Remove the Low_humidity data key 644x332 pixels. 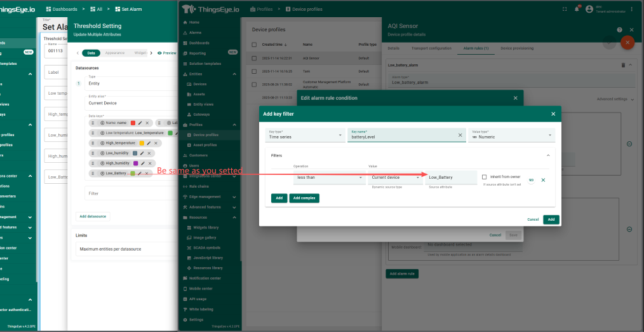(x=149, y=153)
